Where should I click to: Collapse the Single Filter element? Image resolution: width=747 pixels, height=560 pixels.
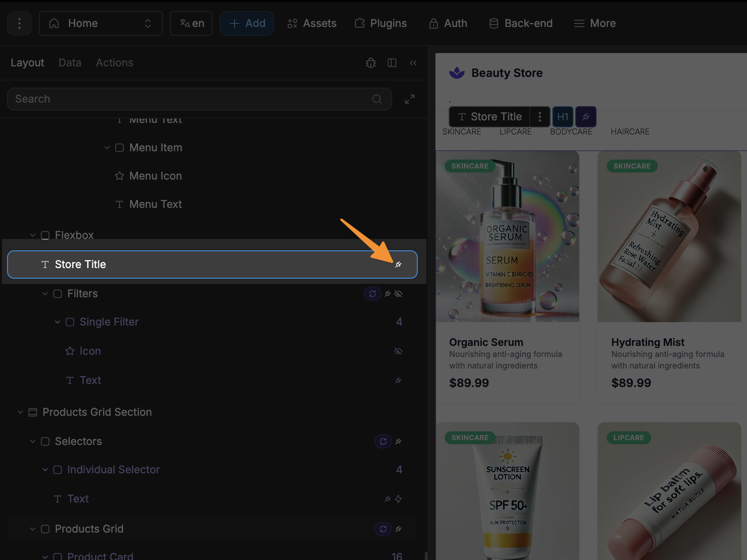coord(58,322)
